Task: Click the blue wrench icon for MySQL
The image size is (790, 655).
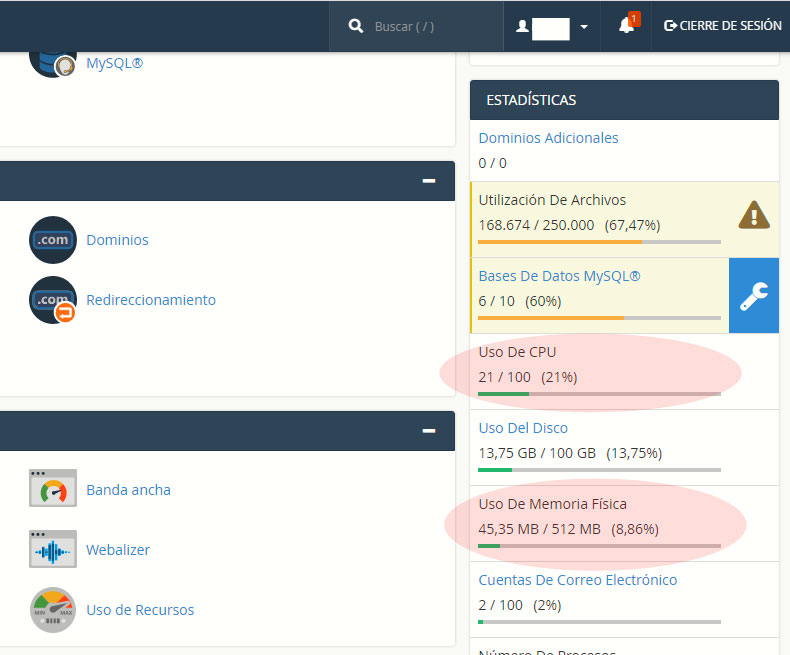Action: point(753,296)
